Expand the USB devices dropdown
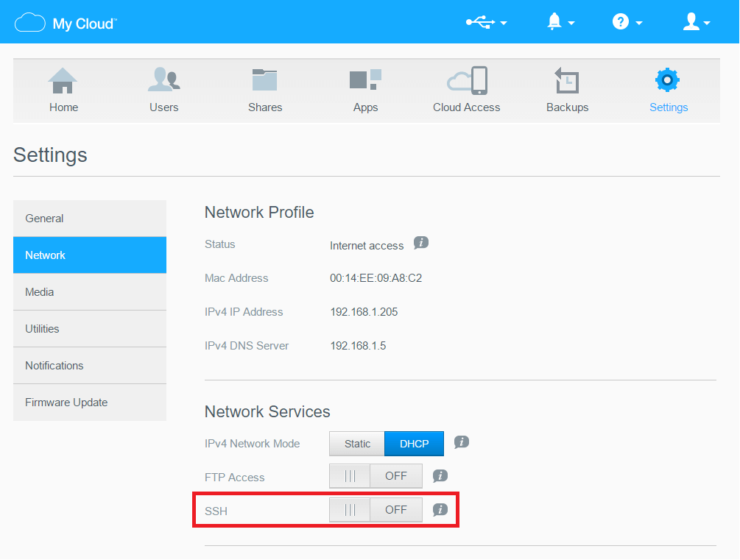 487,23
